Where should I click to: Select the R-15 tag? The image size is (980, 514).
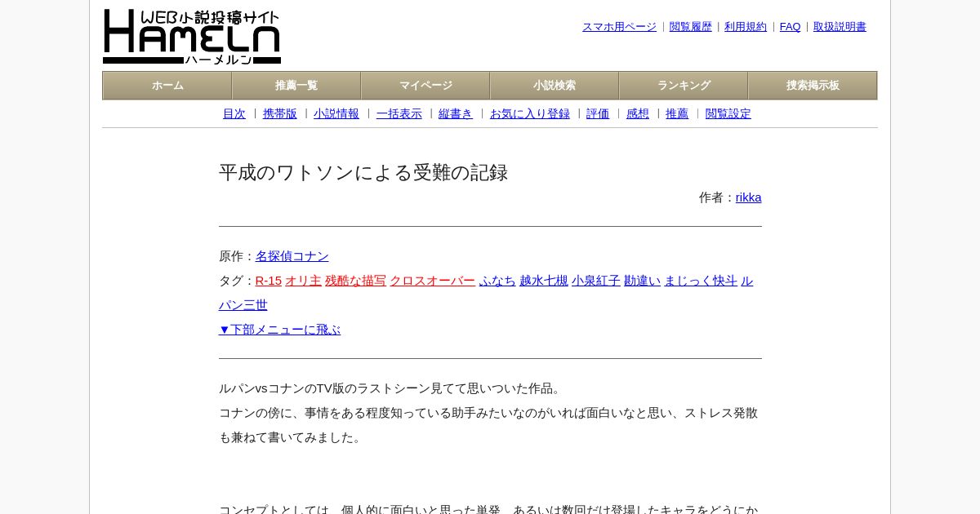point(269,281)
